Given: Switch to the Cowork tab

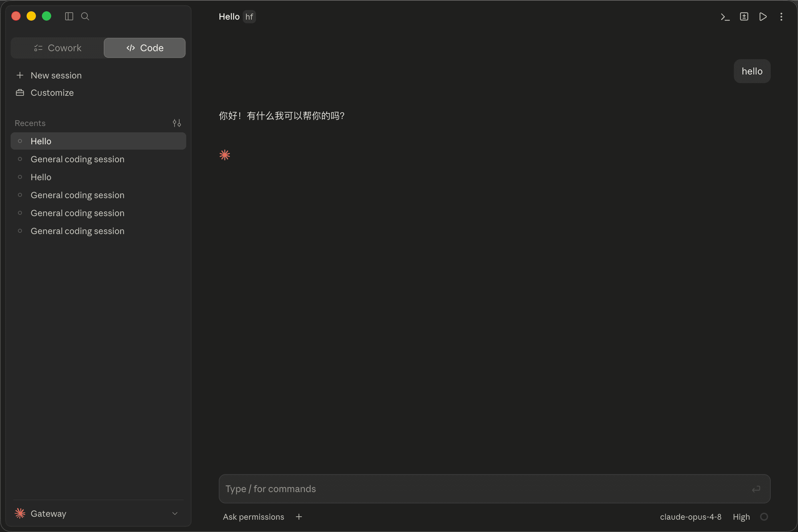Looking at the screenshot, I should coord(58,48).
